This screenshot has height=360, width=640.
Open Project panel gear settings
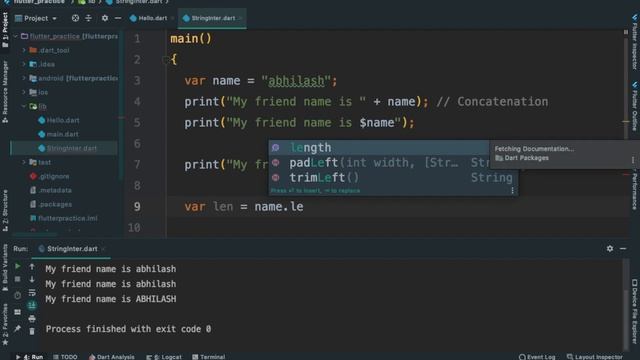click(x=105, y=18)
